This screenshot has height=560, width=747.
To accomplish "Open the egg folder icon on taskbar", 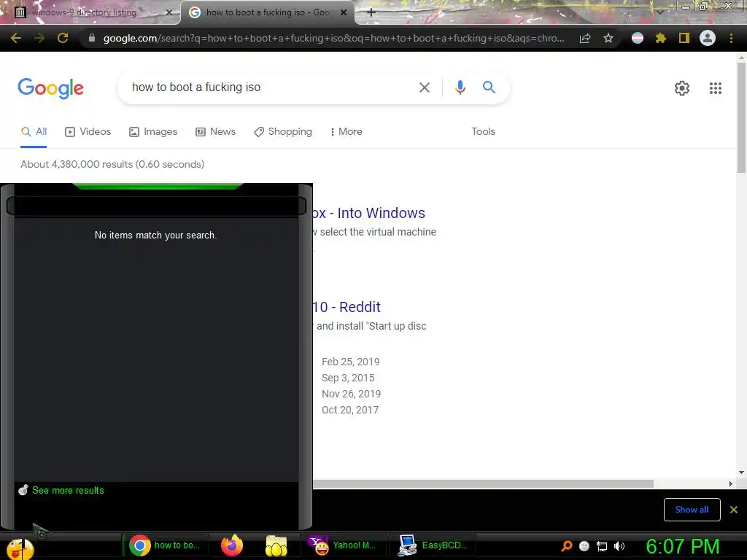I will coord(276,545).
